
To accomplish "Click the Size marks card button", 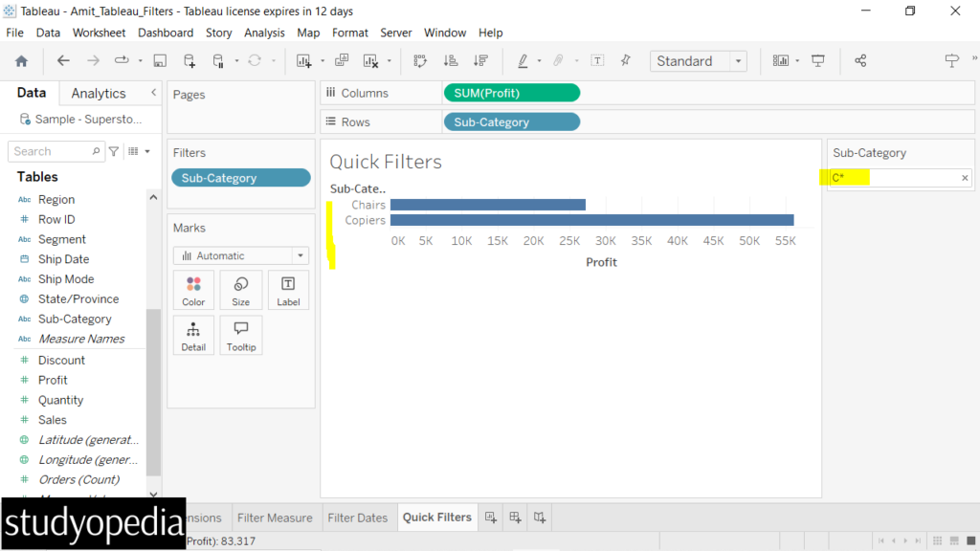I will [240, 291].
